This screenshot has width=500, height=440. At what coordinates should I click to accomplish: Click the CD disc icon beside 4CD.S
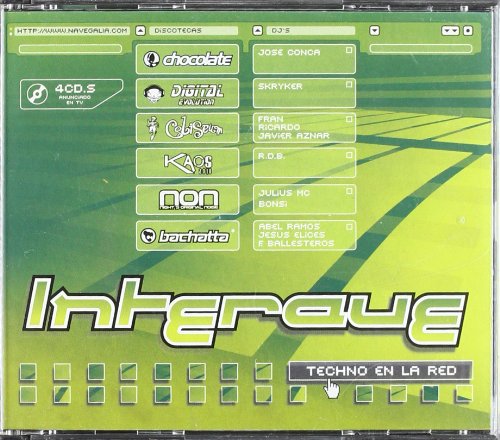[37, 94]
